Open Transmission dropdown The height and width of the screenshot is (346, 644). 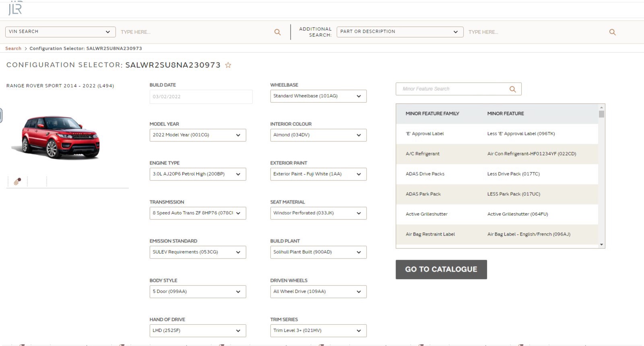pos(198,213)
